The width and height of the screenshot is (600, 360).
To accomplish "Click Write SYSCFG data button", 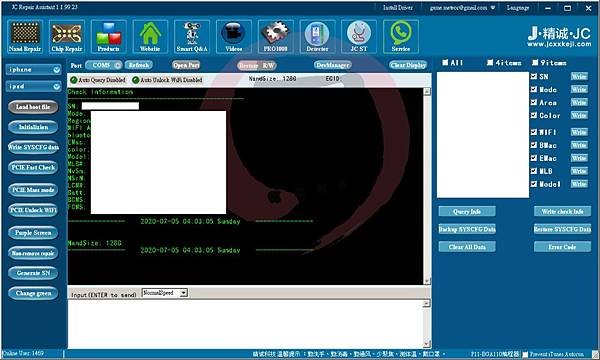I will coord(33,147).
